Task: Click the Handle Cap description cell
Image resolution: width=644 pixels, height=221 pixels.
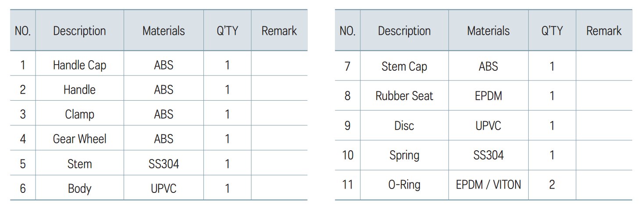Action: (x=79, y=65)
